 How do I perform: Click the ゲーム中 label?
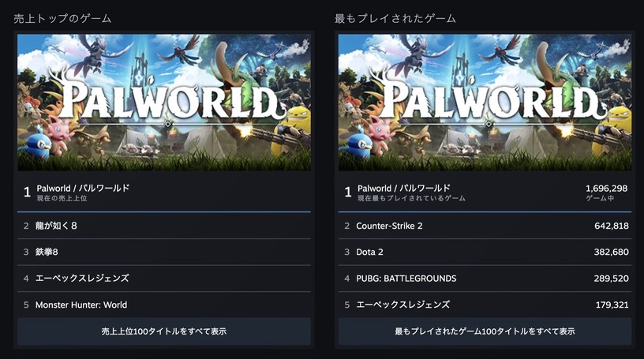point(600,198)
